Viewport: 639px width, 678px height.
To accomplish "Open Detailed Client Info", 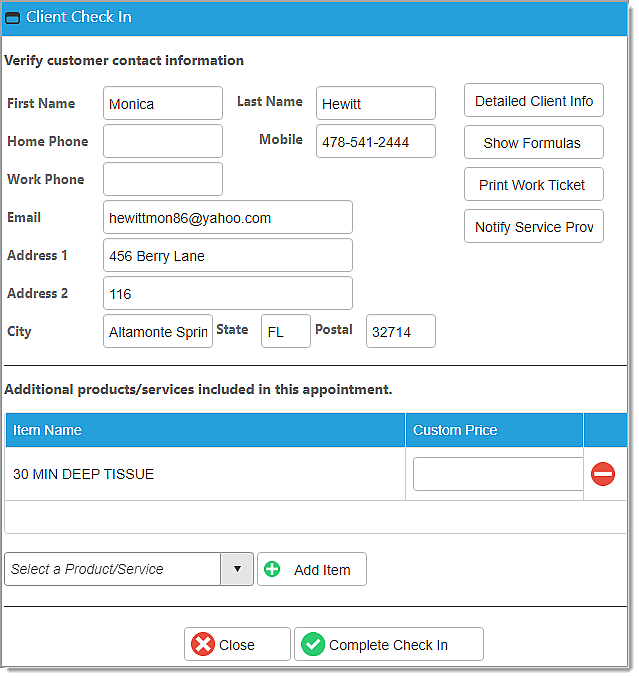I will click(x=534, y=100).
